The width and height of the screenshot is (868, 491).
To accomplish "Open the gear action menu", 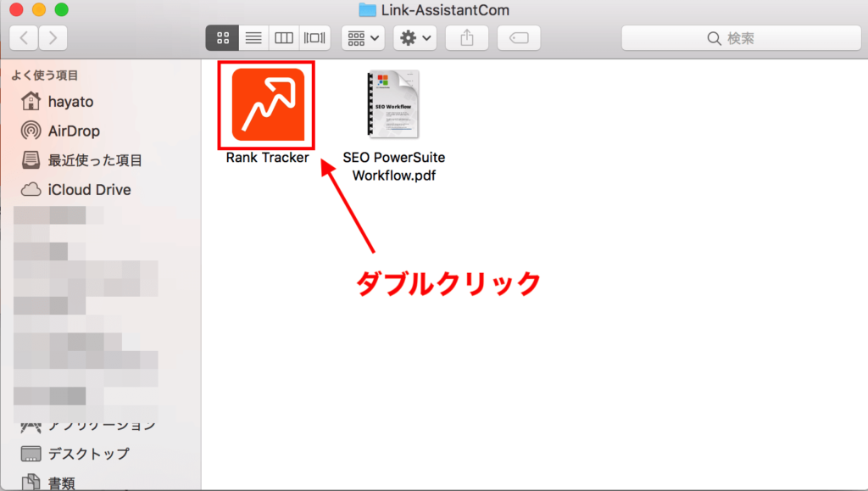I will coord(415,38).
